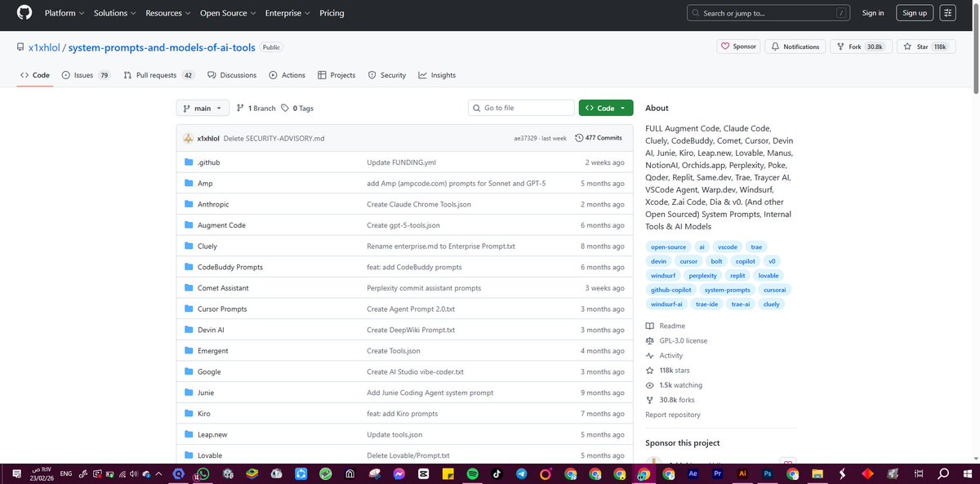Open the Cursor Prompts folder
This screenshot has height=484, width=980.
(224, 309)
